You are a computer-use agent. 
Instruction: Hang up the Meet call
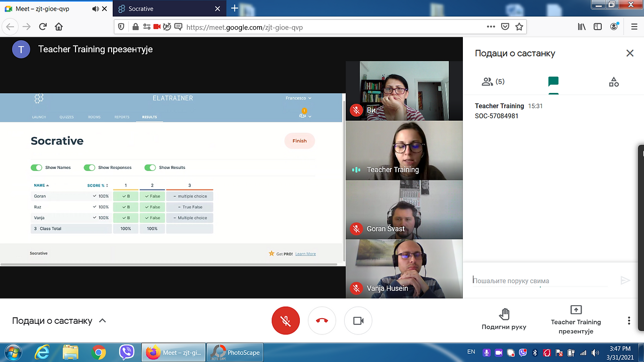coord(322,321)
